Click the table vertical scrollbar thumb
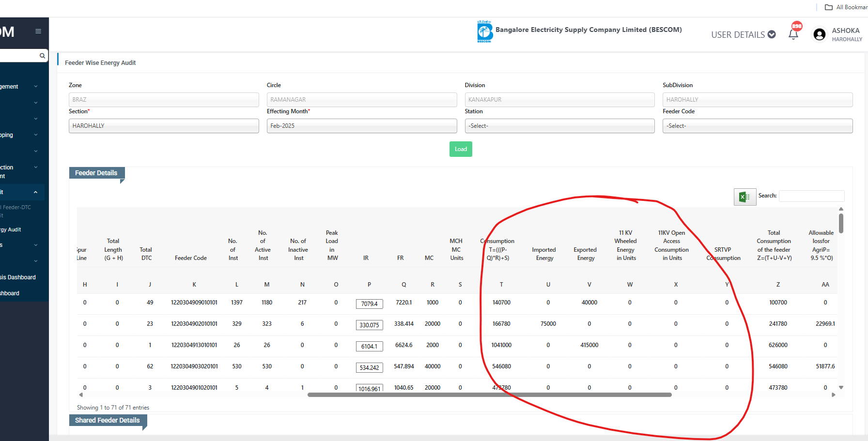The image size is (868, 441). tap(841, 223)
